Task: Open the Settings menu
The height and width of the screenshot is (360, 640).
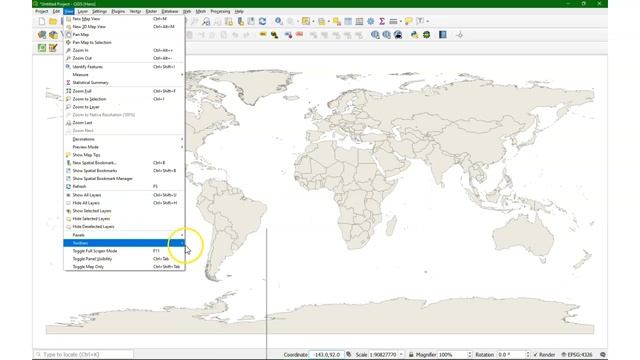Action: (99, 11)
